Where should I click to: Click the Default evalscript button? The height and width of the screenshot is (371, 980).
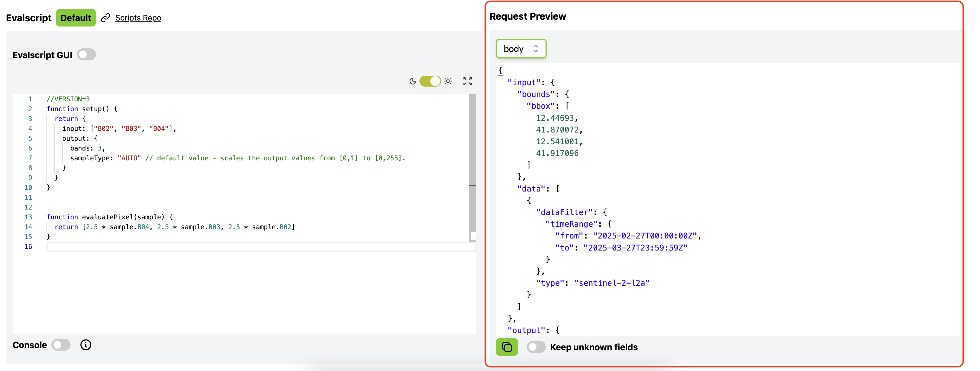[x=76, y=18]
